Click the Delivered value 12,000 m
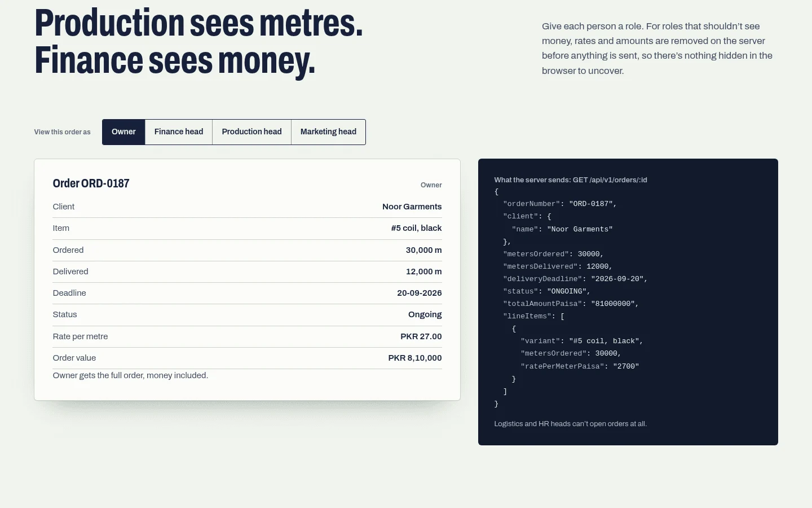The height and width of the screenshot is (508, 812). tap(424, 271)
